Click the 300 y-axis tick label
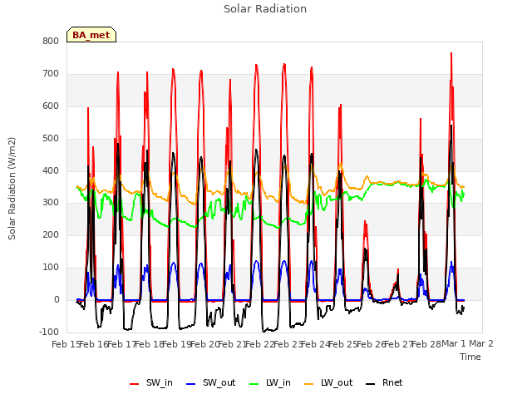The height and width of the screenshot is (399, 532). 51,203
